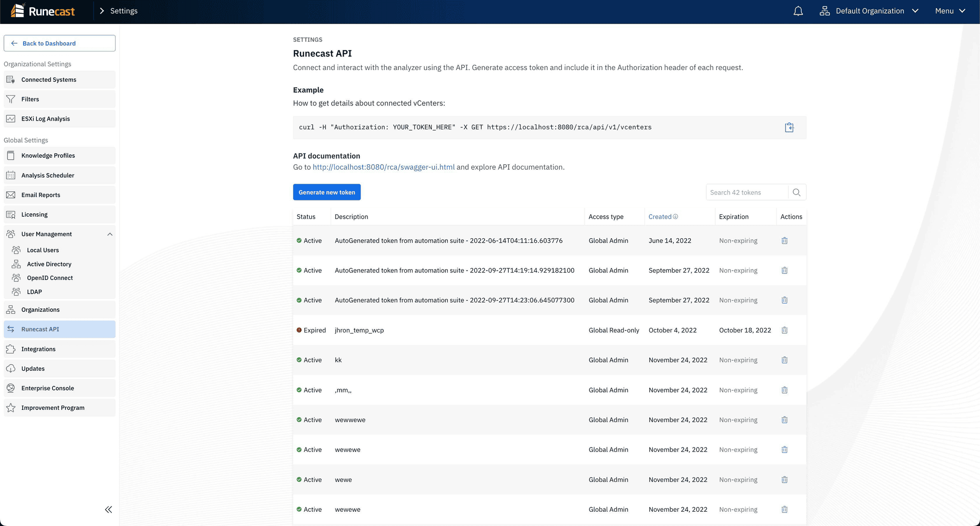Click the Improvement Program star icon

point(11,408)
